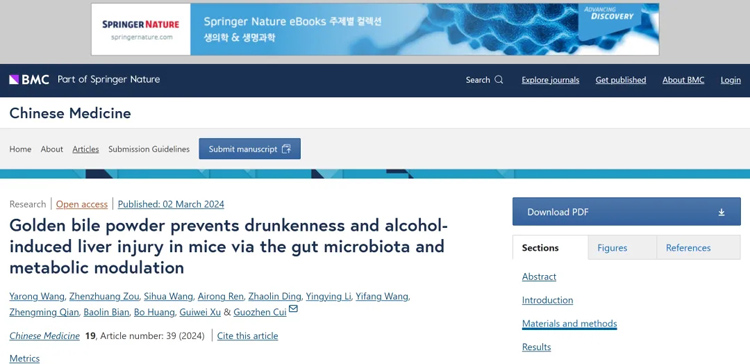
Task: Open About BMC link
Action: tap(683, 80)
